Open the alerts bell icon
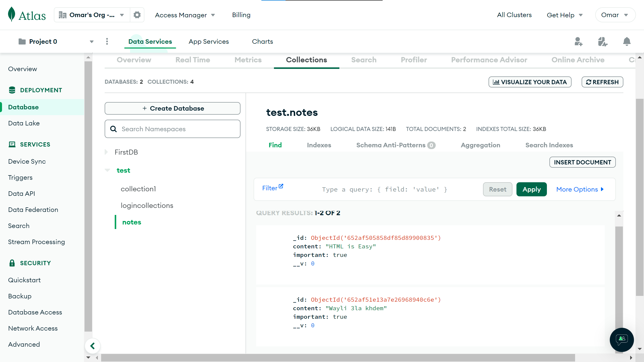This screenshot has height=362, width=644. [627, 41]
